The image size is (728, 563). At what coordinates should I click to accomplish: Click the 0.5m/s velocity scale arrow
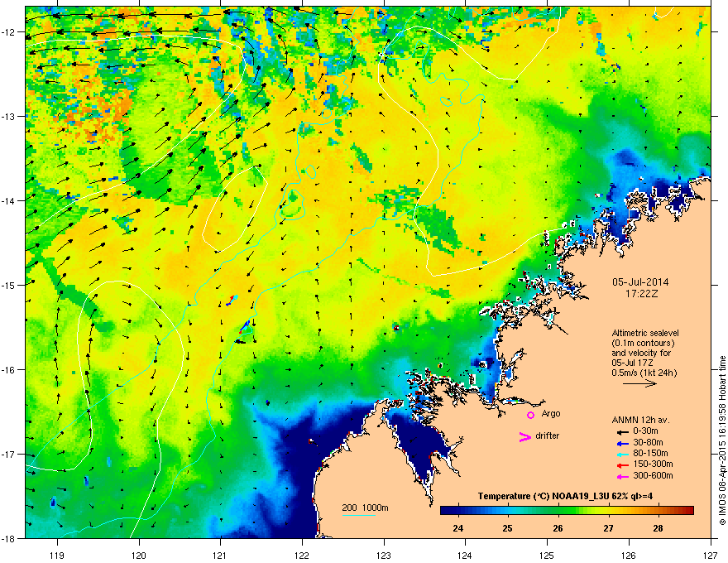639,383
